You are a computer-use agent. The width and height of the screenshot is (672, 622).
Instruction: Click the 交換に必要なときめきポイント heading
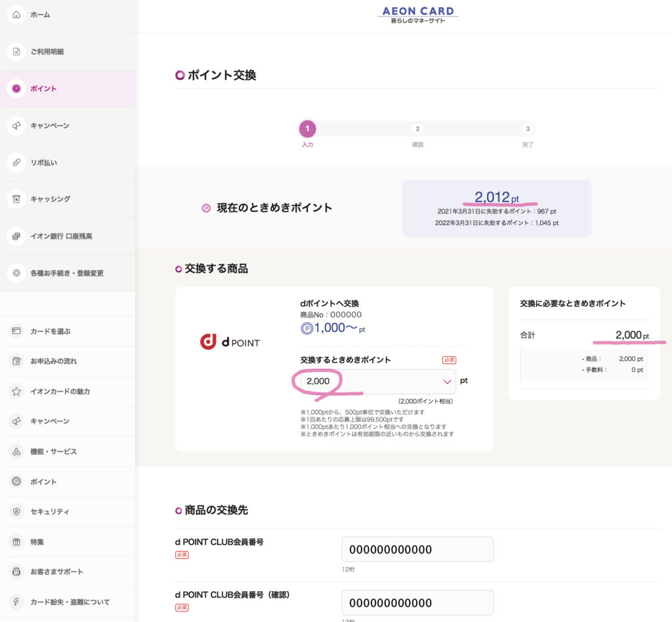coord(572,303)
